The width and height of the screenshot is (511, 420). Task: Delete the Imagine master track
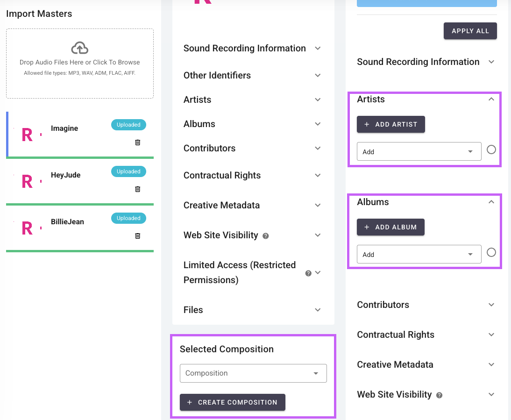coord(137,142)
